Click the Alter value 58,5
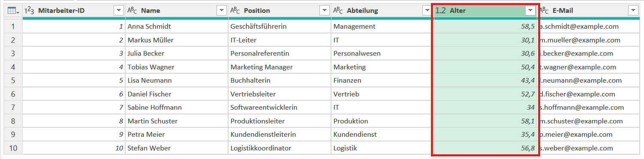644x159 pixels. (x=485, y=26)
